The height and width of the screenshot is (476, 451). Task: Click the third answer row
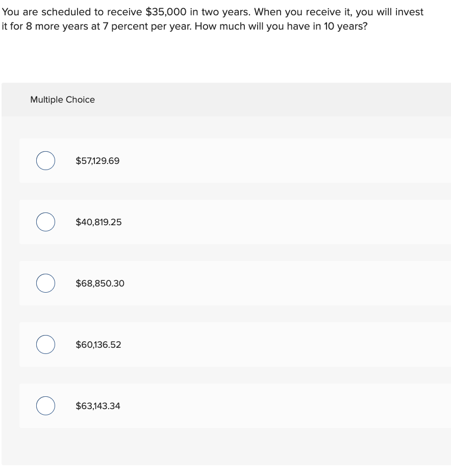[235, 283]
